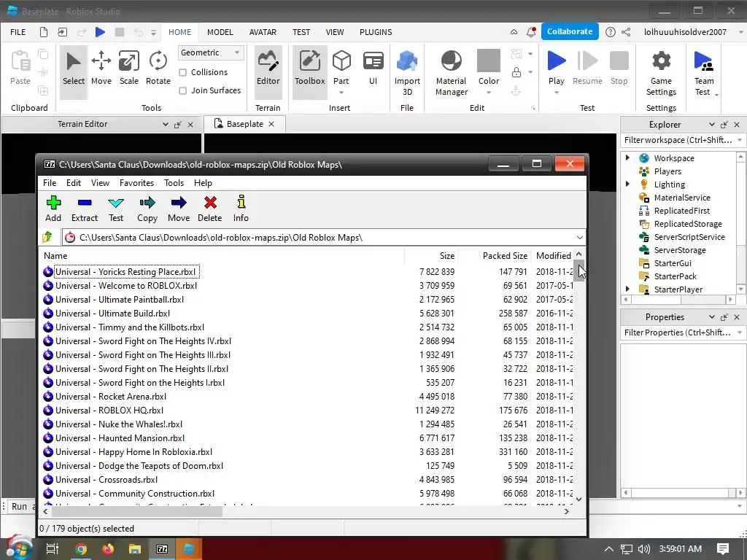Viewport: 747px width, 560px height.
Task: Choose the Move tool in Roblox Studio
Action: [101, 69]
